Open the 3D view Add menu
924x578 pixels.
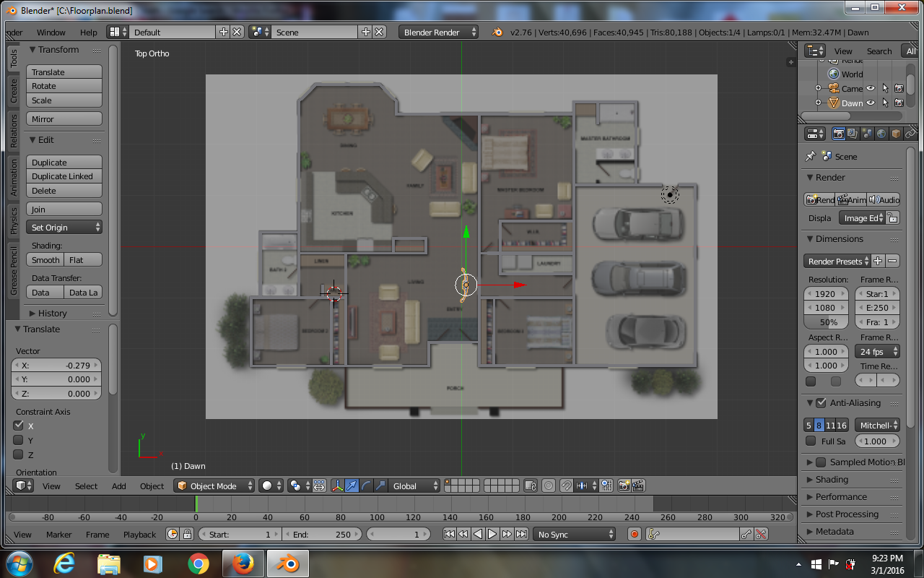(x=119, y=486)
